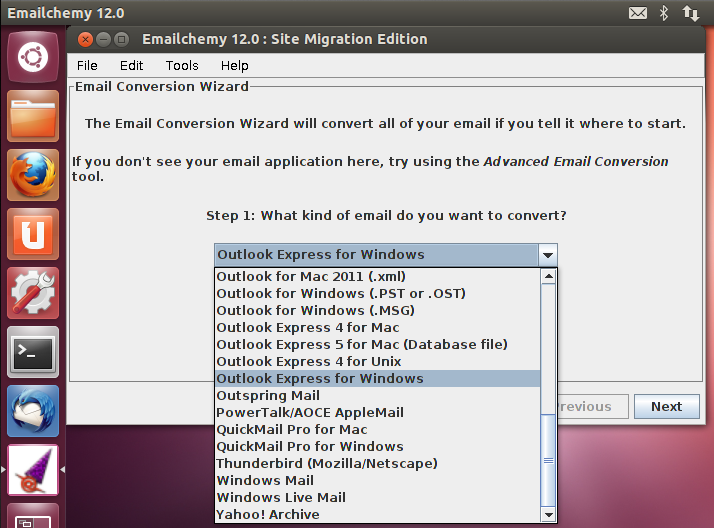This screenshot has width=714, height=528.
Task: Click the Emailchemy wizard hat launcher icon
Action: pyautogui.click(x=33, y=470)
